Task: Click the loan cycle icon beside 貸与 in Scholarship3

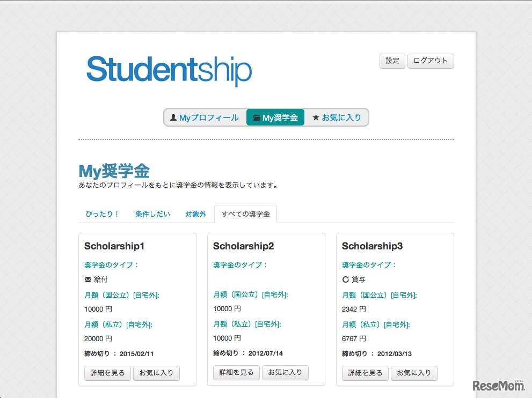Action: pos(345,279)
